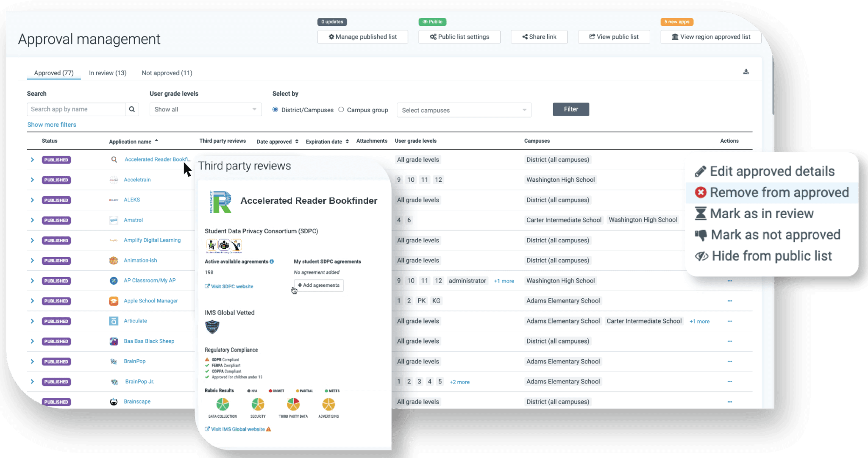Click the Brainscape app icon
The height and width of the screenshot is (458, 868).
(x=114, y=402)
